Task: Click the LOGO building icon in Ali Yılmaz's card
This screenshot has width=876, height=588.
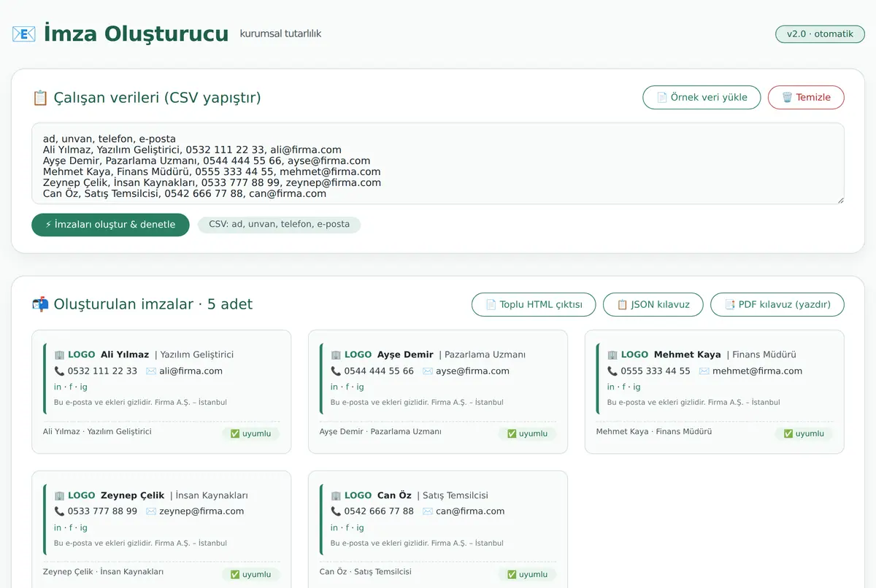Action: coord(59,355)
